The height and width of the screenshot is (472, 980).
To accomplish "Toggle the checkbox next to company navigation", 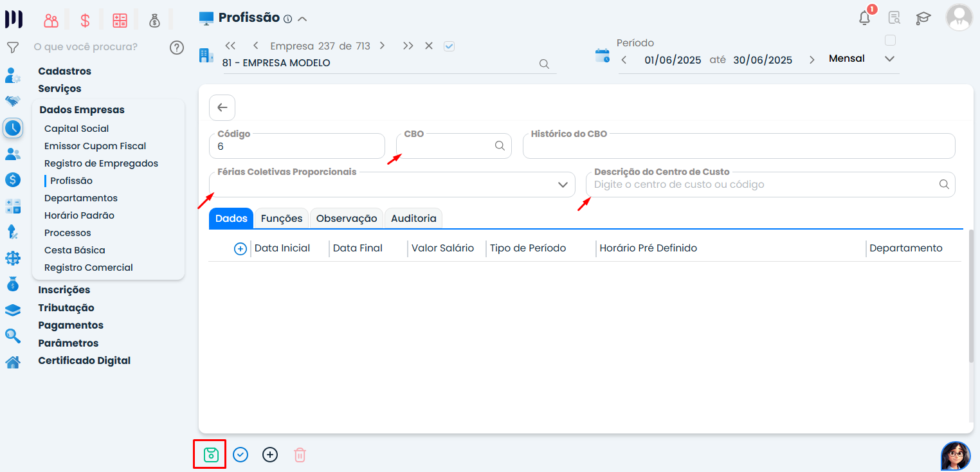I will pyautogui.click(x=449, y=46).
